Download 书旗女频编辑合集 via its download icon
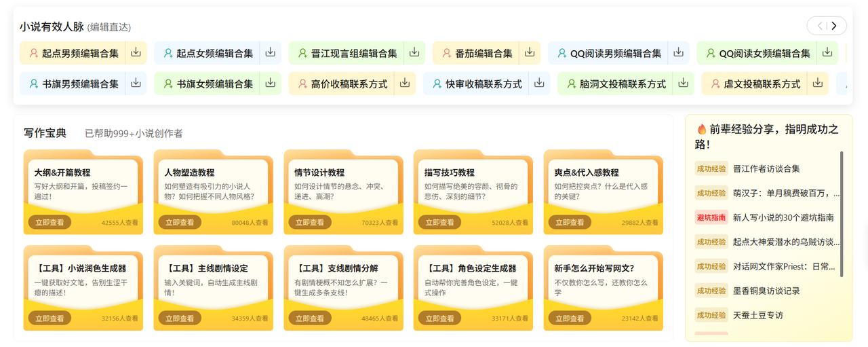This screenshot has height=347, width=868. 271,83
